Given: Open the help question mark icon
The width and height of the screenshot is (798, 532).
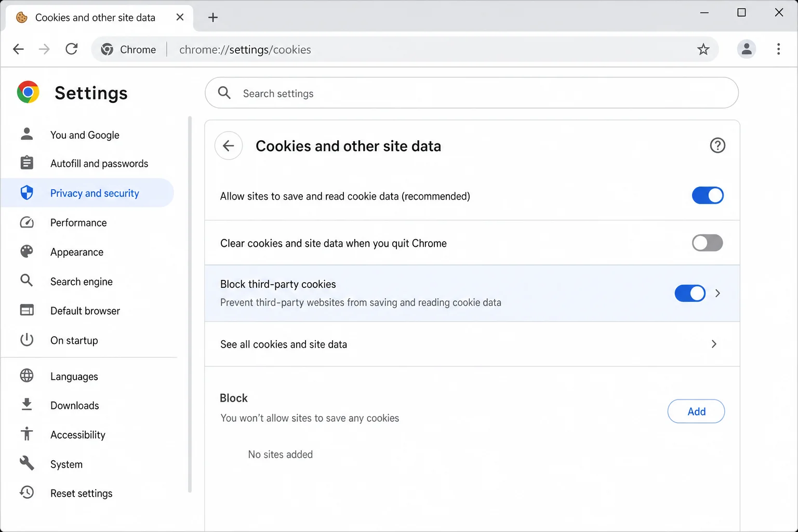Looking at the screenshot, I should pyautogui.click(x=717, y=145).
